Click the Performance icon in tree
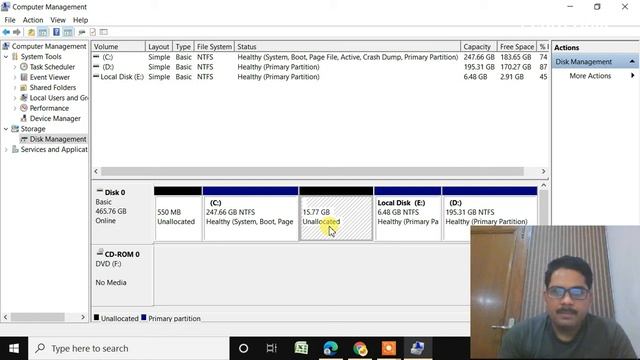The width and height of the screenshot is (640, 360). pyautogui.click(x=24, y=108)
